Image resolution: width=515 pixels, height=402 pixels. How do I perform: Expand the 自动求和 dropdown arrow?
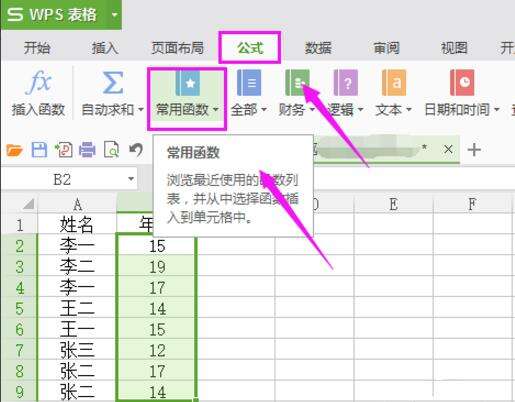point(141,110)
